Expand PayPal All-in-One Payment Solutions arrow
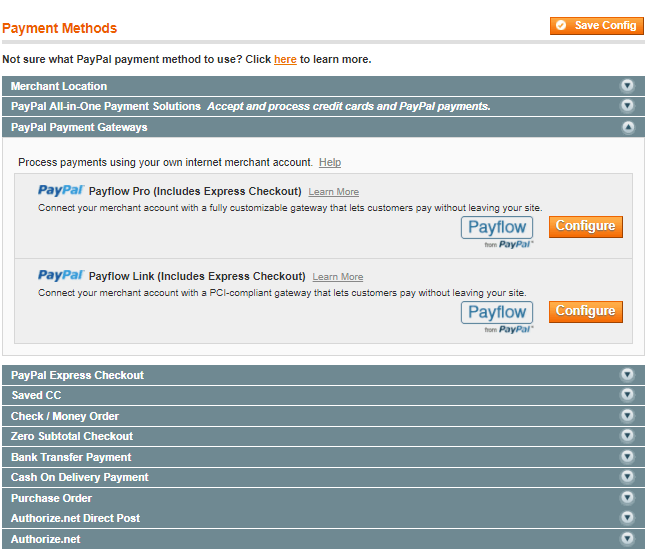Viewport: 646px width, 550px height. click(x=627, y=105)
